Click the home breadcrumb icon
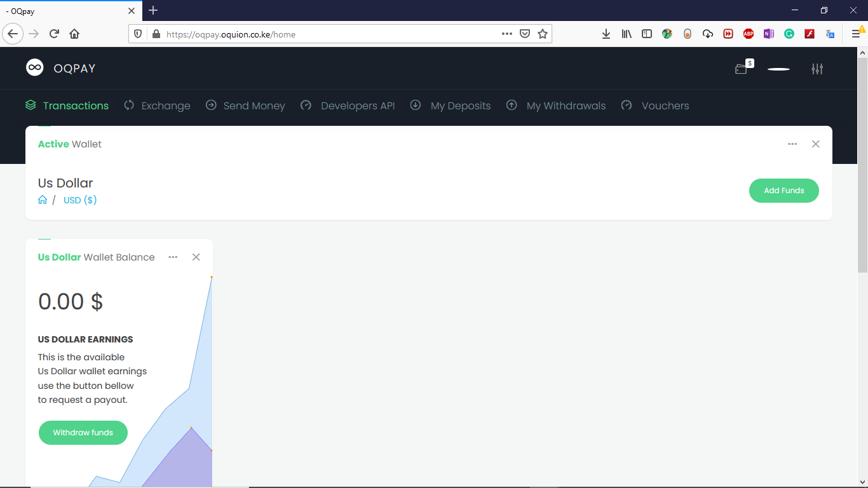Viewport: 868px width, 488px height. point(43,200)
